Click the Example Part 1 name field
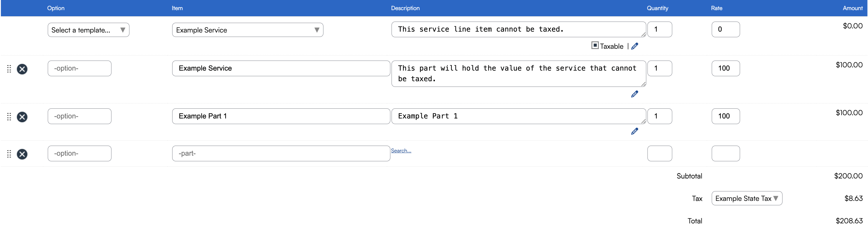This screenshot has width=868, height=231. click(x=281, y=116)
